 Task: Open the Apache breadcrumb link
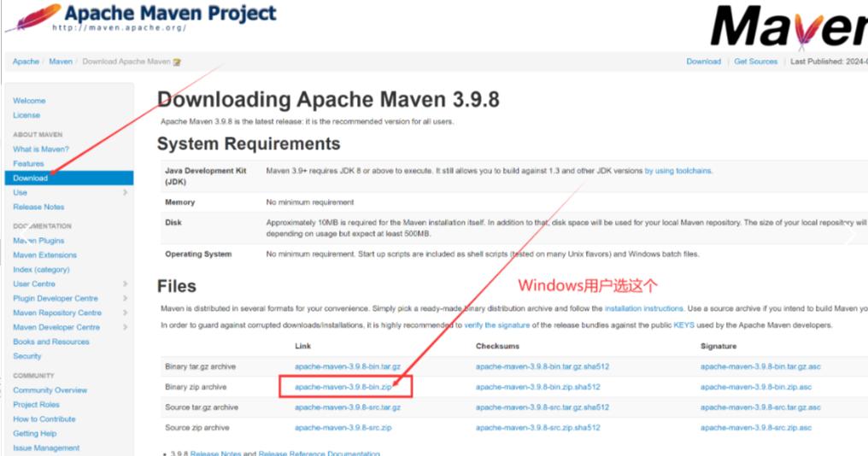(x=26, y=61)
